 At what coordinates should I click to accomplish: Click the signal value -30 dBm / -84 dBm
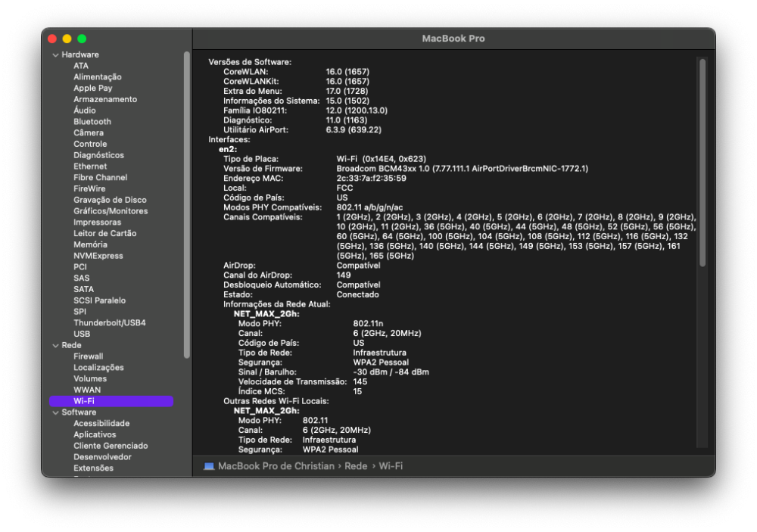coord(391,372)
